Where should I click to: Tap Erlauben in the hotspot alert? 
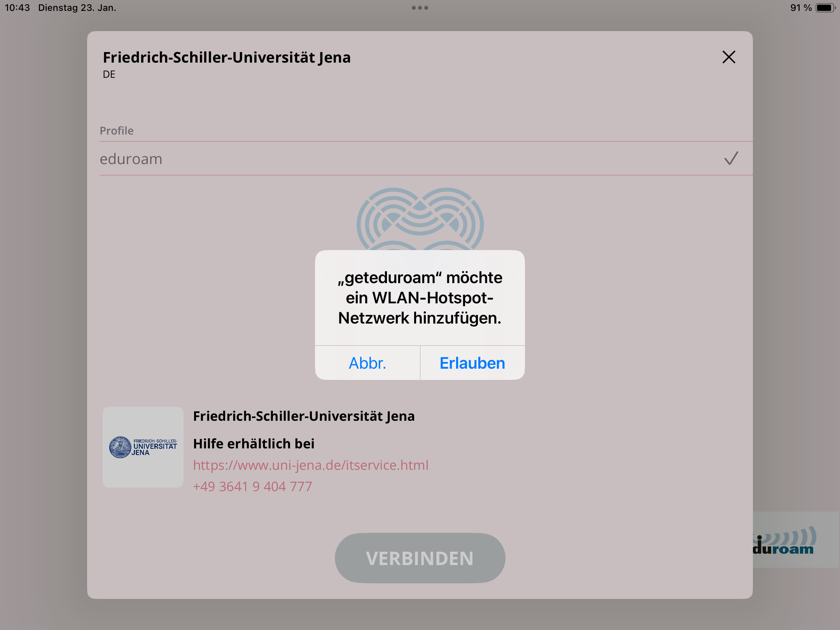tap(472, 363)
